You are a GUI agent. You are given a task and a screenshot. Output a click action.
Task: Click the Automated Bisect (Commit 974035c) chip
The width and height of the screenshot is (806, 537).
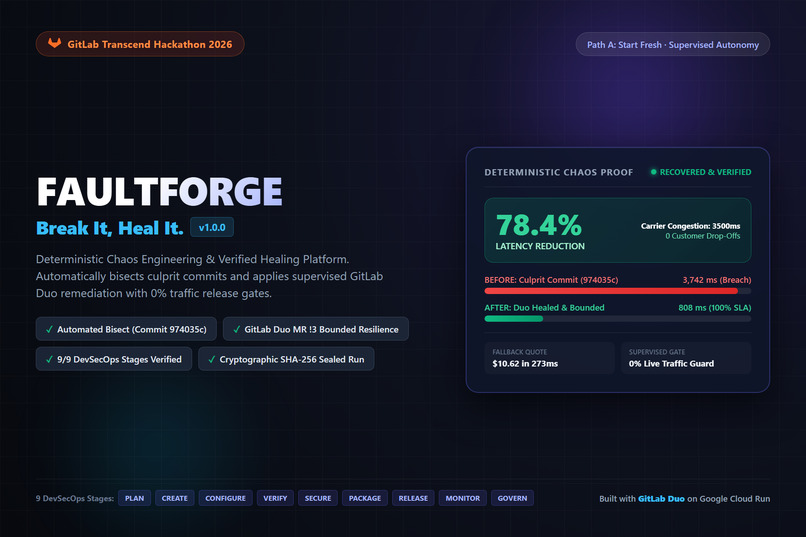126,329
